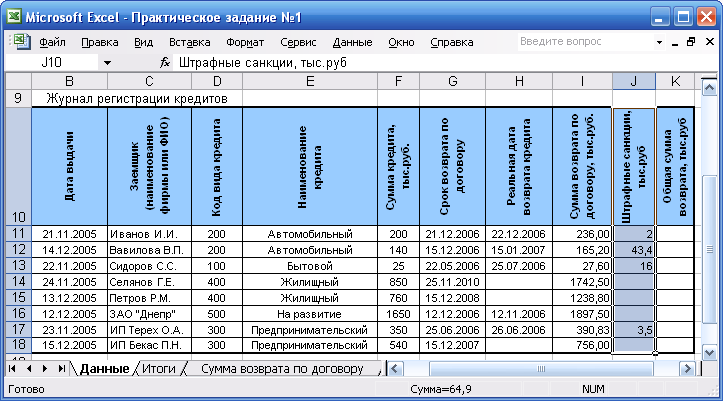The width and height of the screenshot is (723, 401).
Task: Open the Файл menu
Action: click(52, 42)
